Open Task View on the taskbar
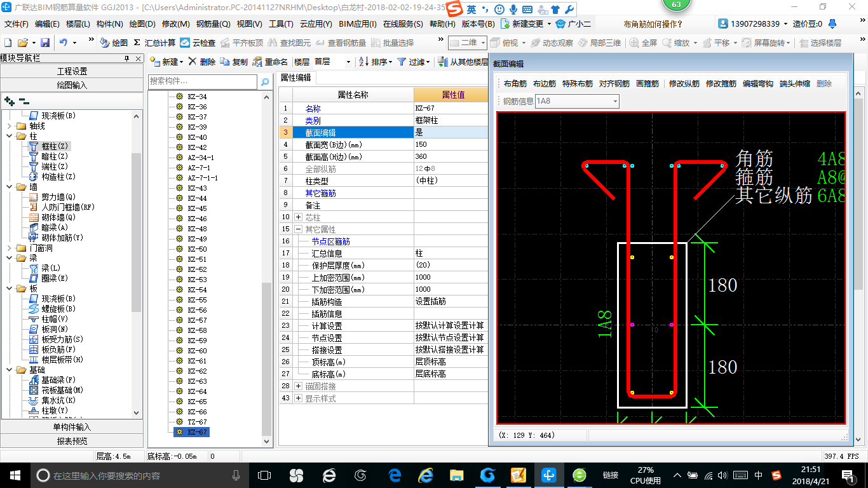 click(x=264, y=475)
